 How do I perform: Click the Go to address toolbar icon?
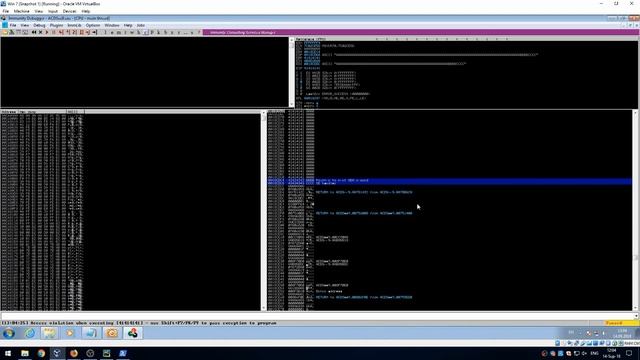pos(94,32)
